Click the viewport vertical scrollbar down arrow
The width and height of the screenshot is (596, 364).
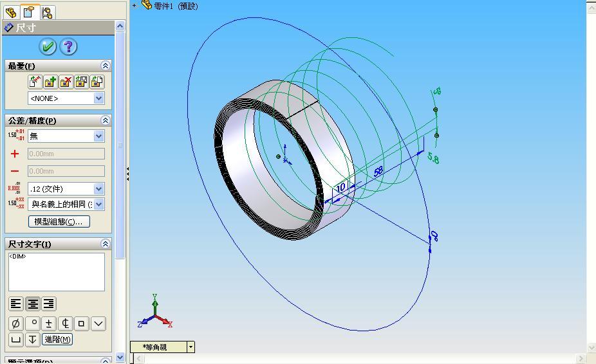tap(591, 347)
